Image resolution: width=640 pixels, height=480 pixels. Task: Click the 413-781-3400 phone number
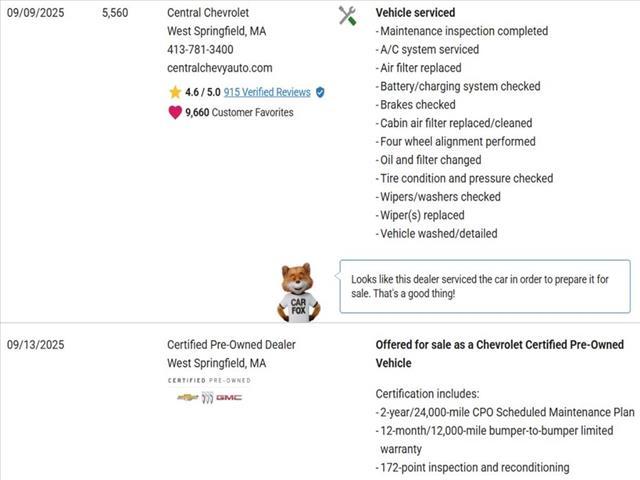[200, 49]
